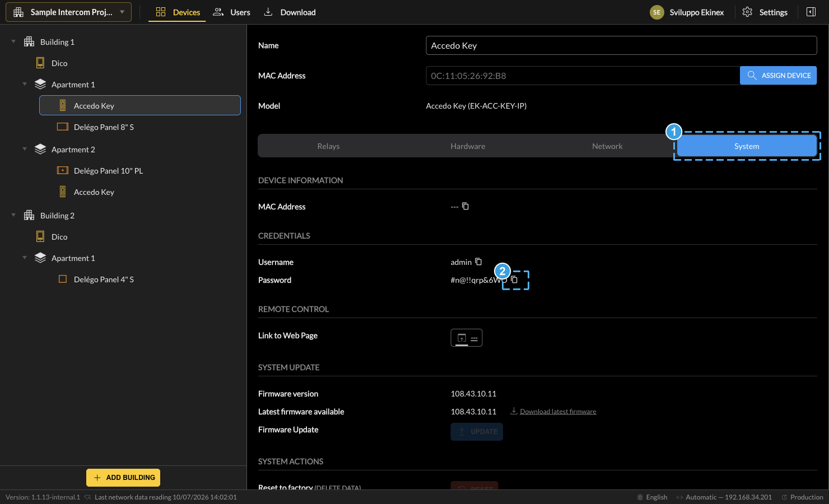Select the highlighted Accedo Key under Apartment 1
This screenshot has height=504, width=829.
140,106
